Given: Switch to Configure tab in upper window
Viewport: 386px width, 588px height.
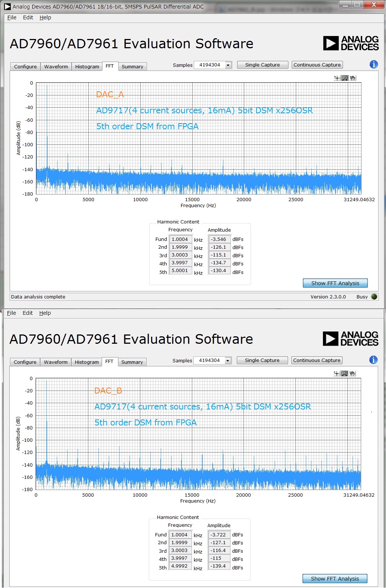Looking at the screenshot, I should click(x=25, y=66).
